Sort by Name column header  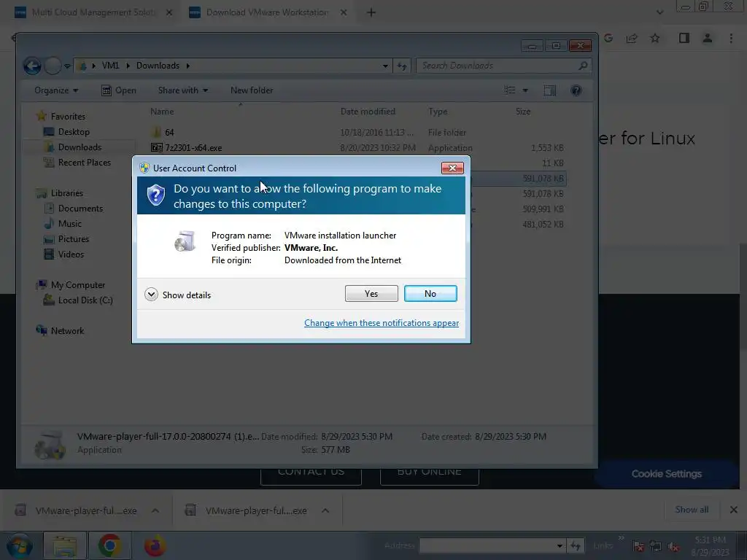pyautogui.click(x=162, y=112)
